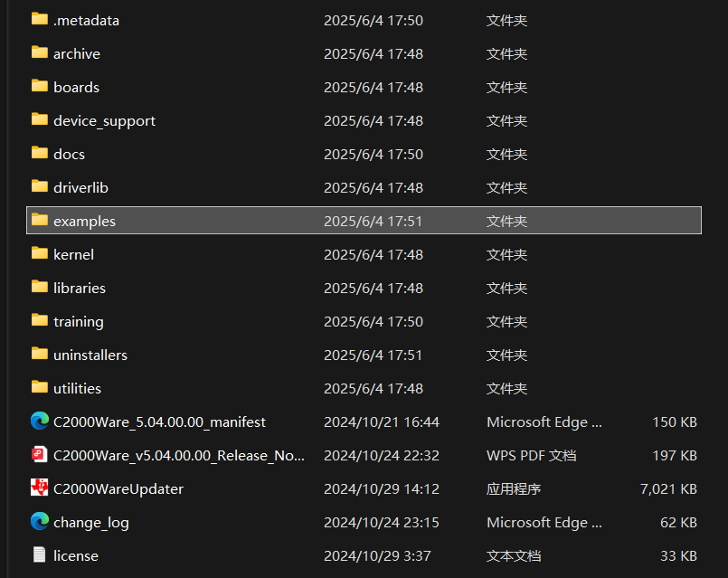The width and height of the screenshot is (728, 578).
Task: Select the C2000WareUpdater file name
Action: pyautogui.click(x=118, y=488)
